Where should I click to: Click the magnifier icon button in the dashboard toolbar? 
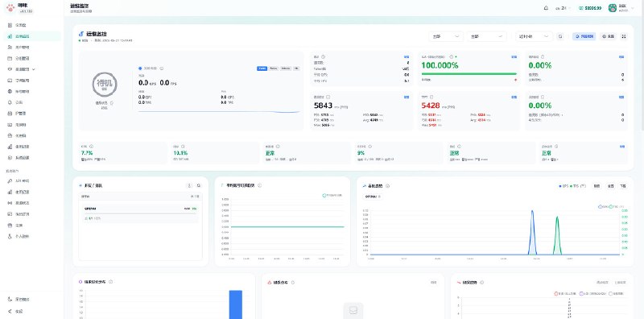(x=560, y=36)
